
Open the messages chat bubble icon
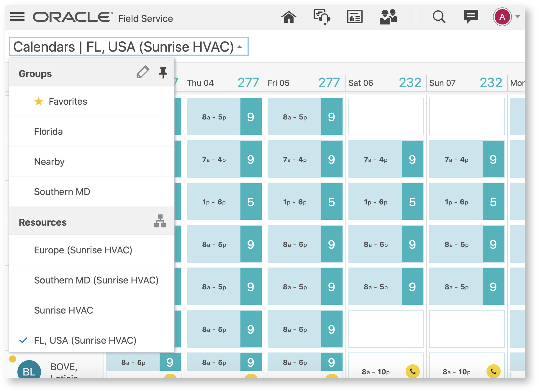(471, 17)
